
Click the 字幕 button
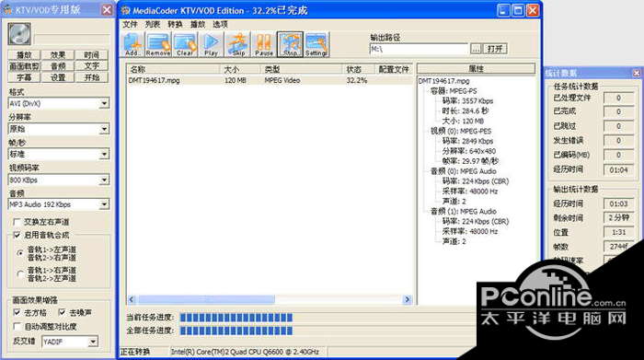pos(24,77)
